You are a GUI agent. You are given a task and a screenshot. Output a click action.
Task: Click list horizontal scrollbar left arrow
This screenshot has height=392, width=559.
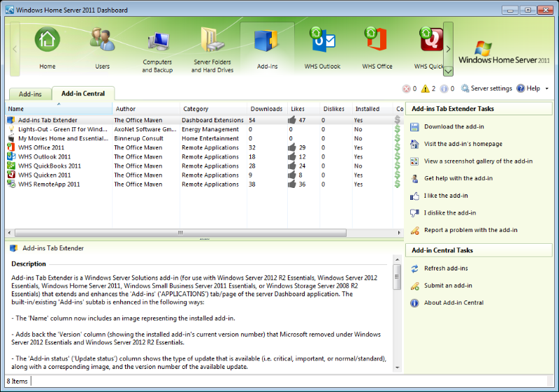coord(9,233)
